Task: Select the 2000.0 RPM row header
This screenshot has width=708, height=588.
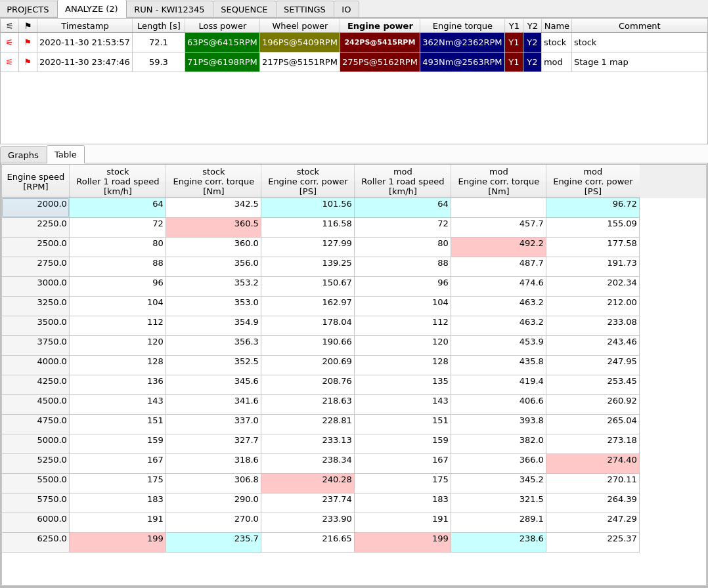Action: pyautogui.click(x=35, y=207)
